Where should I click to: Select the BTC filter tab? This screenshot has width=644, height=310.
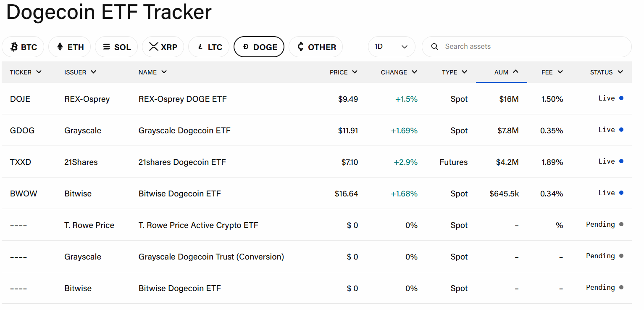coord(23,47)
